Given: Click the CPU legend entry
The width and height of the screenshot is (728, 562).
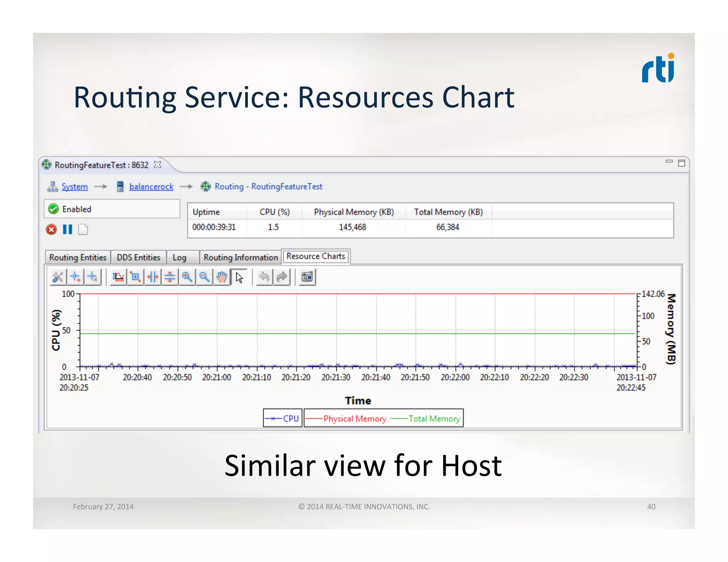Looking at the screenshot, I should [x=283, y=418].
